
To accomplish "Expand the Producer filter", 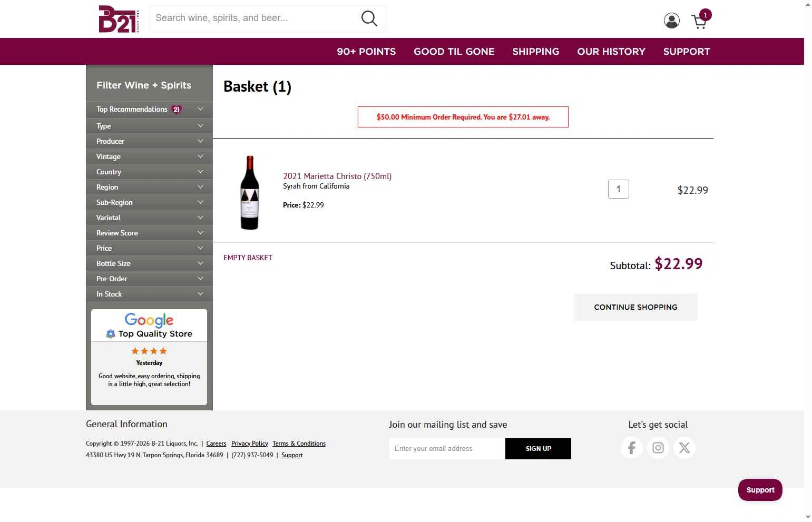I will pos(149,141).
